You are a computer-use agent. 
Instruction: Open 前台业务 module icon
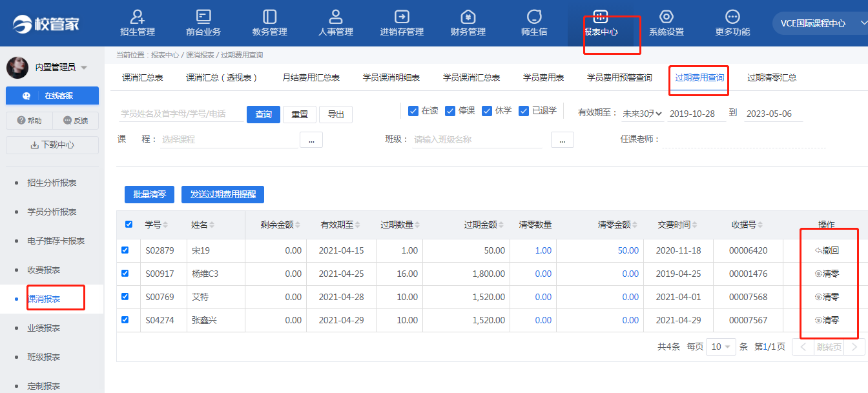pos(203,17)
